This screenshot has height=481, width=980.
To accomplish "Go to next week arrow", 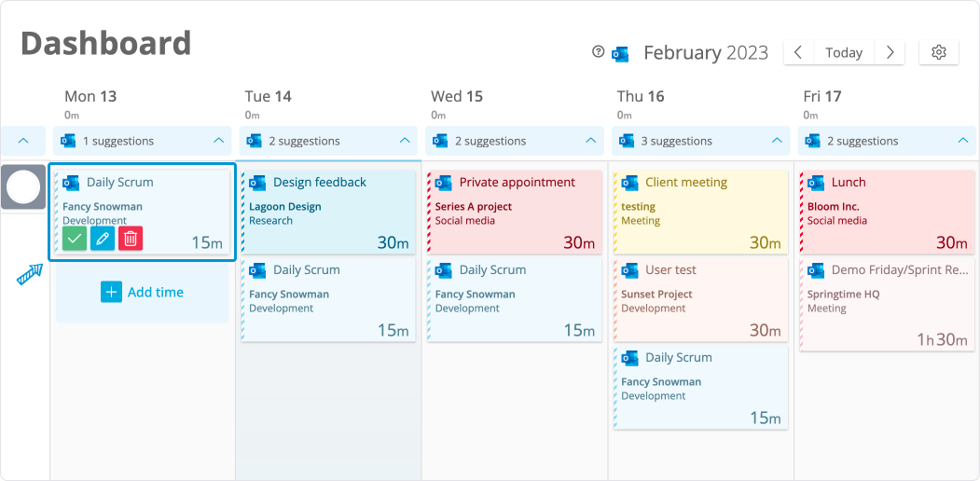I will coord(890,53).
